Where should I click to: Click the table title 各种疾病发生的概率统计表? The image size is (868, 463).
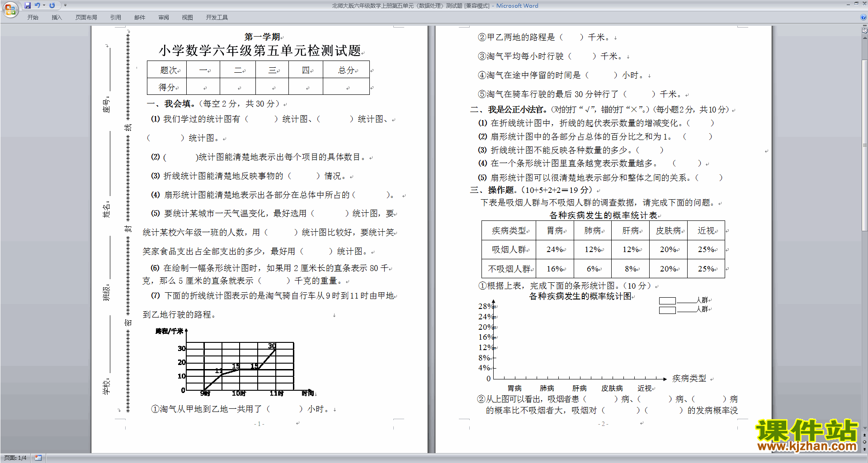pos(603,215)
